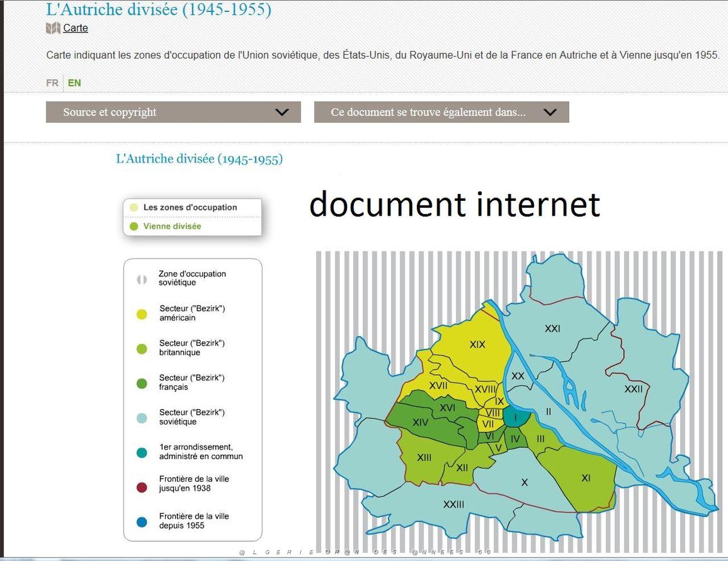Click legend text 'Secteur ("Bezirk") français'
This screenshot has height=561, width=728.
(x=192, y=382)
